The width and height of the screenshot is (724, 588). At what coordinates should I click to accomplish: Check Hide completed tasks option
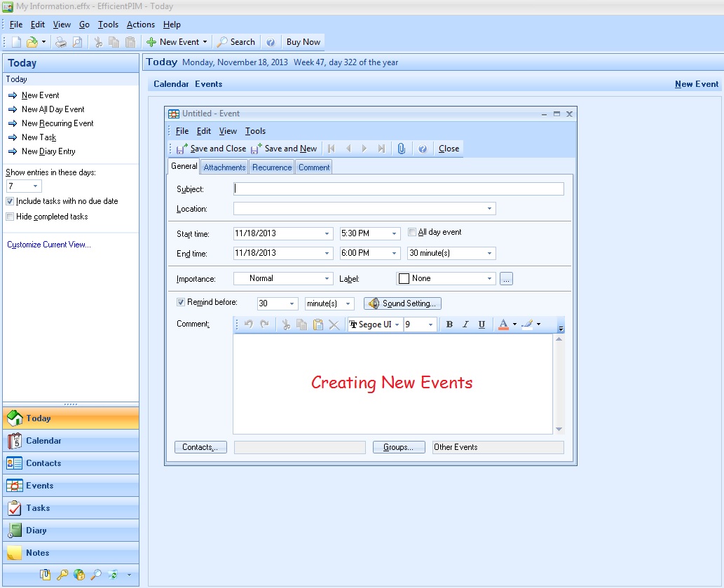pyautogui.click(x=10, y=217)
